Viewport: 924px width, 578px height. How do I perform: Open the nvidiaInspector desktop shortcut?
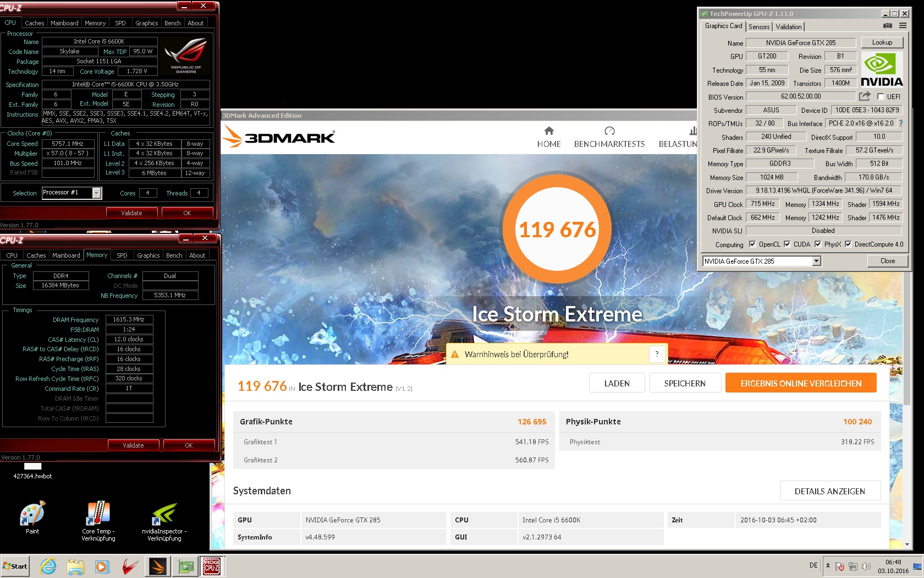(x=164, y=521)
